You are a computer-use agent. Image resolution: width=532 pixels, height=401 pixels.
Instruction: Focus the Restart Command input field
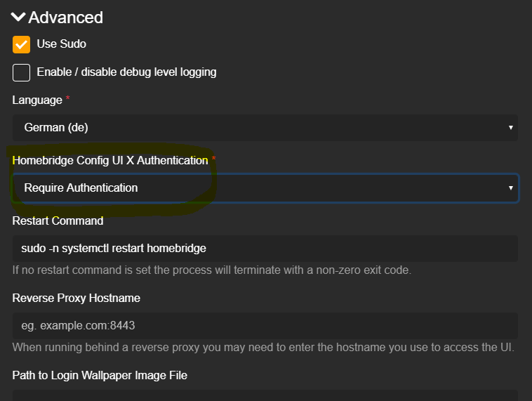coord(265,249)
